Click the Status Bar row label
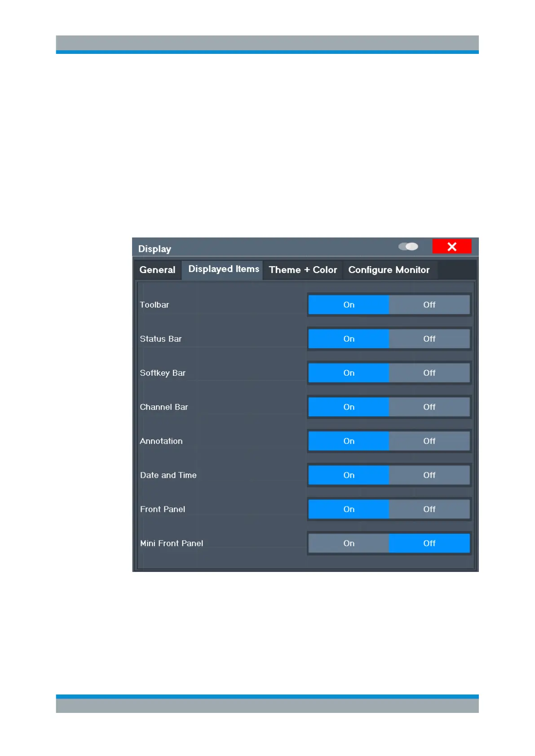 tap(161, 339)
